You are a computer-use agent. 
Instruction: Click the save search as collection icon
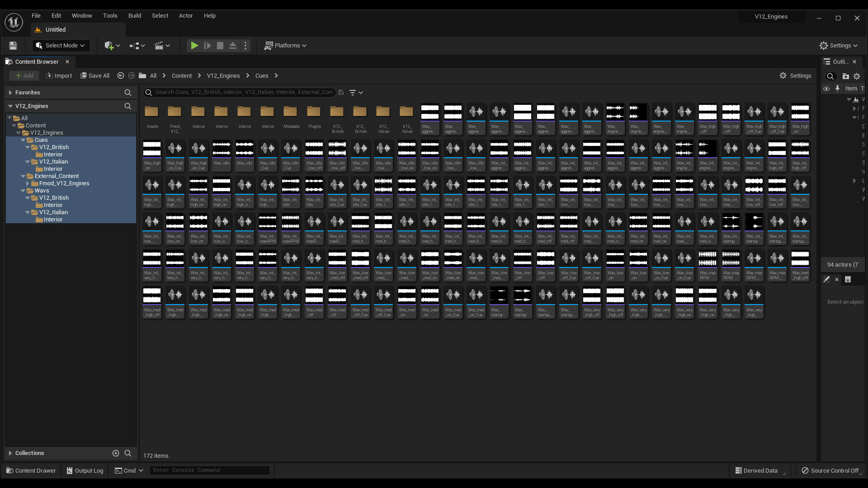point(341,92)
